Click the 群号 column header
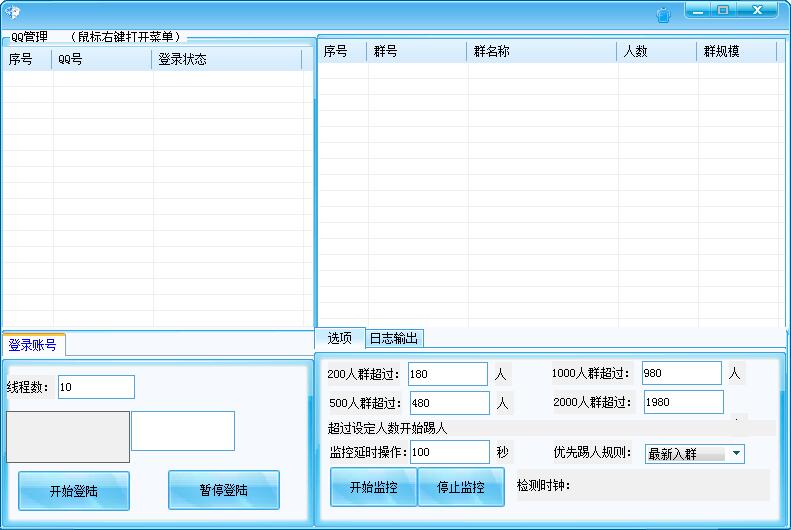791x530 pixels. coord(417,51)
